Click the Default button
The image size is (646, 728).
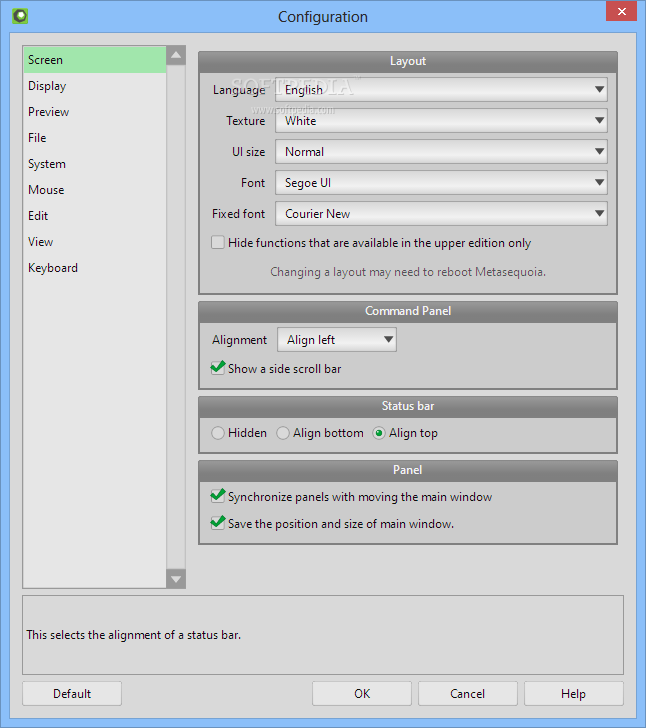(72, 694)
